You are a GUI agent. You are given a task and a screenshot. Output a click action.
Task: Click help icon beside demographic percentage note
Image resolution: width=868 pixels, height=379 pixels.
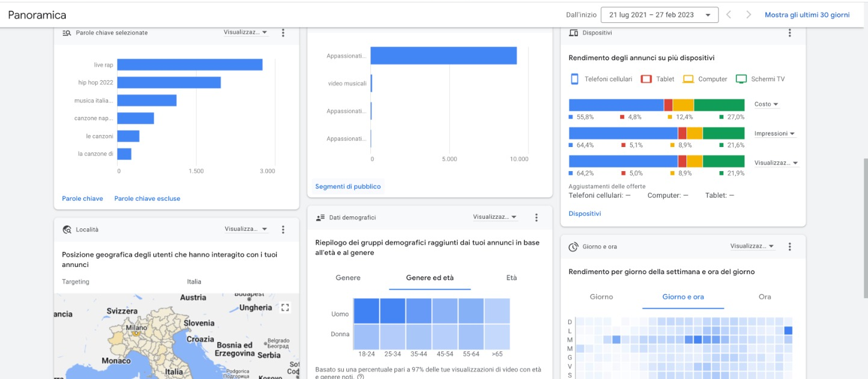(360, 377)
